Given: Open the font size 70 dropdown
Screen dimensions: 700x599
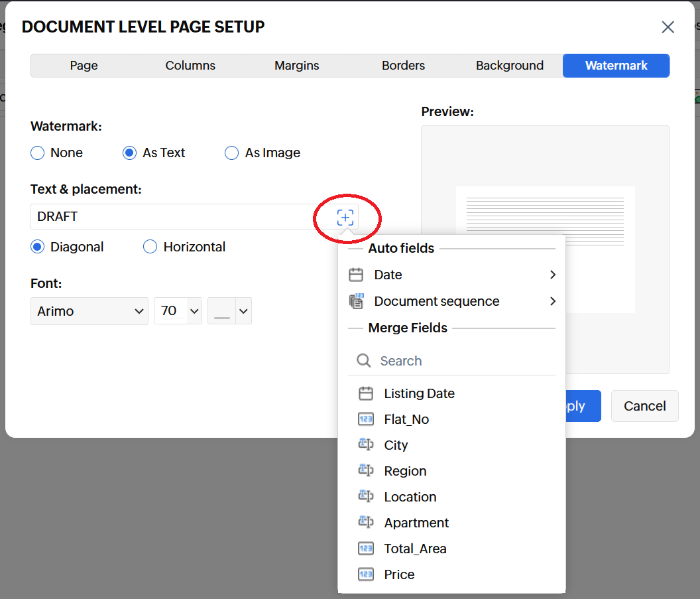Looking at the screenshot, I should point(178,311).
